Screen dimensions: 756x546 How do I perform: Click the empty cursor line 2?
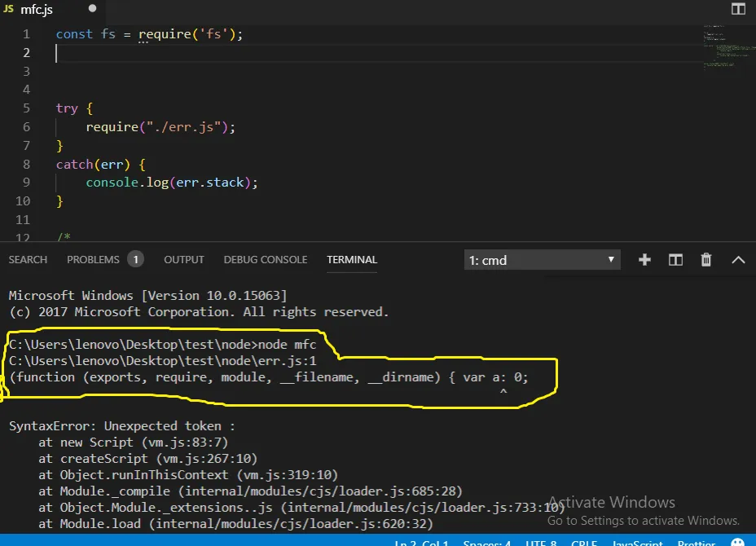[379, 53]
